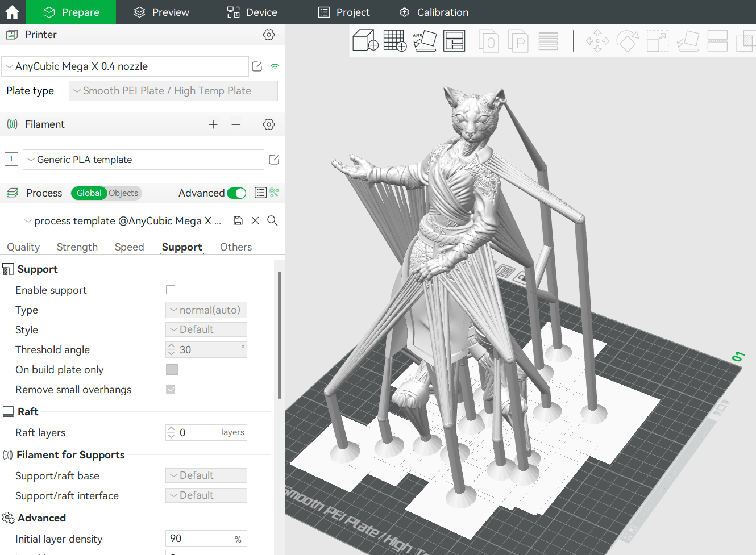Select the Lay on face tool
The width and height of the screenshot is (756, 555).
point(688,41)
